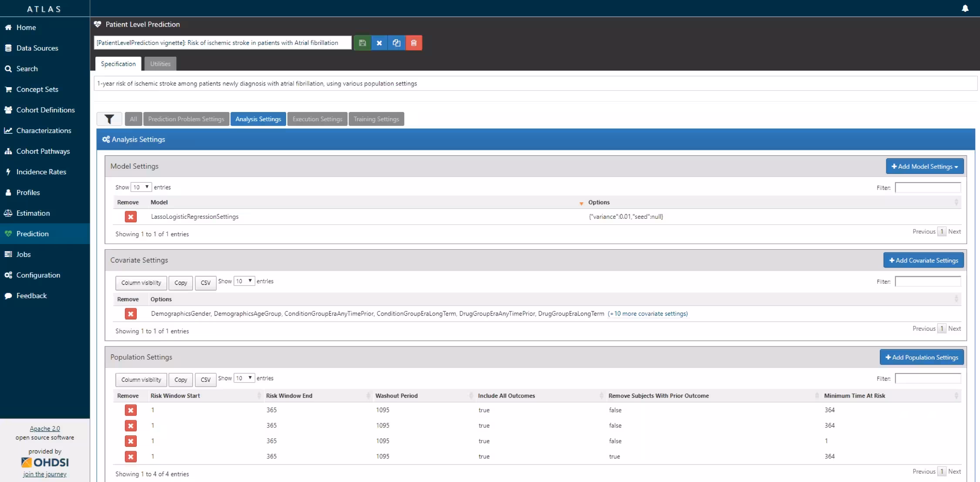Open the Apache 2.0 license link

(x=45, y=429)
